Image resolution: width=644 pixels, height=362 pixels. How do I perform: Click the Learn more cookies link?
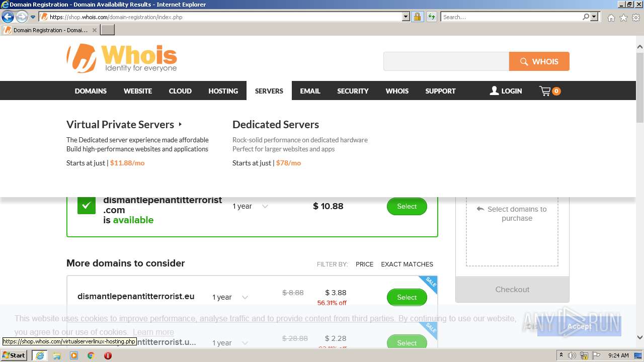(153, 332)
